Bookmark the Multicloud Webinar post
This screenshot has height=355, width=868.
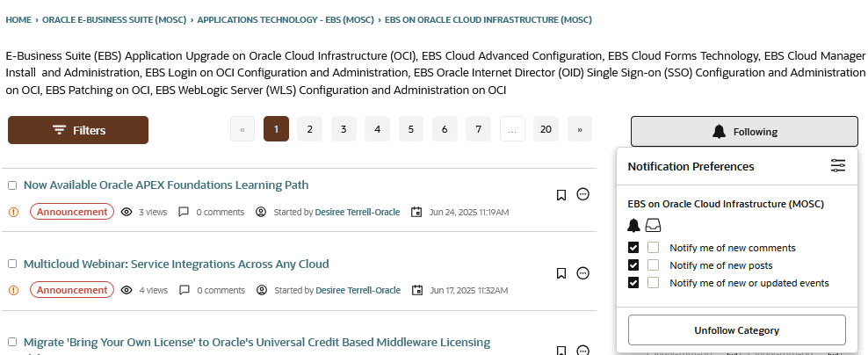pyautogui.click(x=561, y=273)
